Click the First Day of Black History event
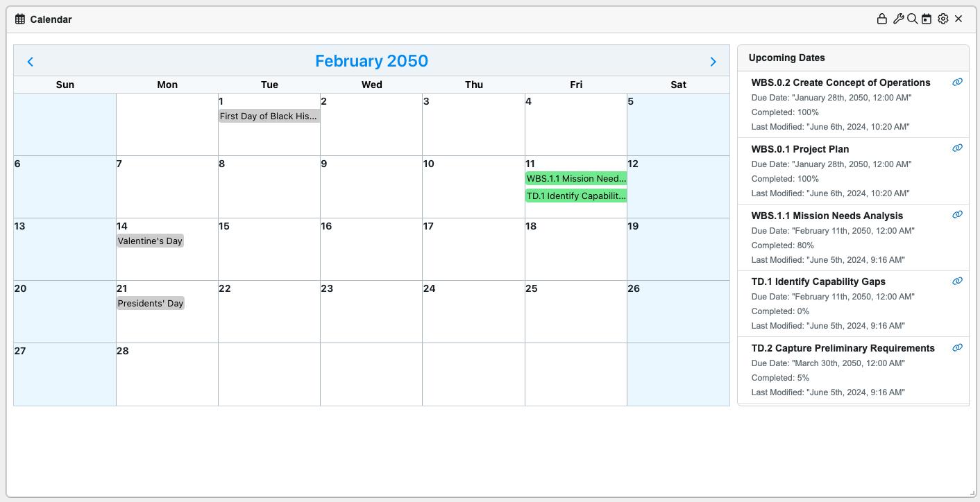This screenshot has width=980, height=502. [x=269, y=116]
